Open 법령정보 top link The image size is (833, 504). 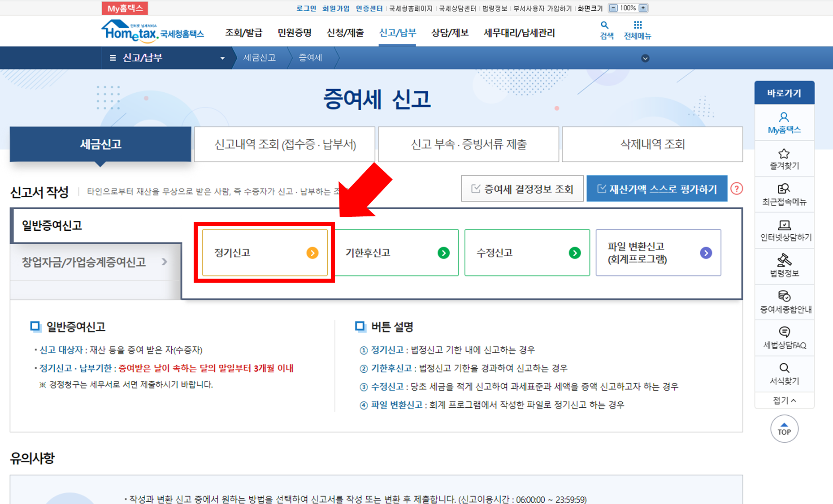[495, 8]
